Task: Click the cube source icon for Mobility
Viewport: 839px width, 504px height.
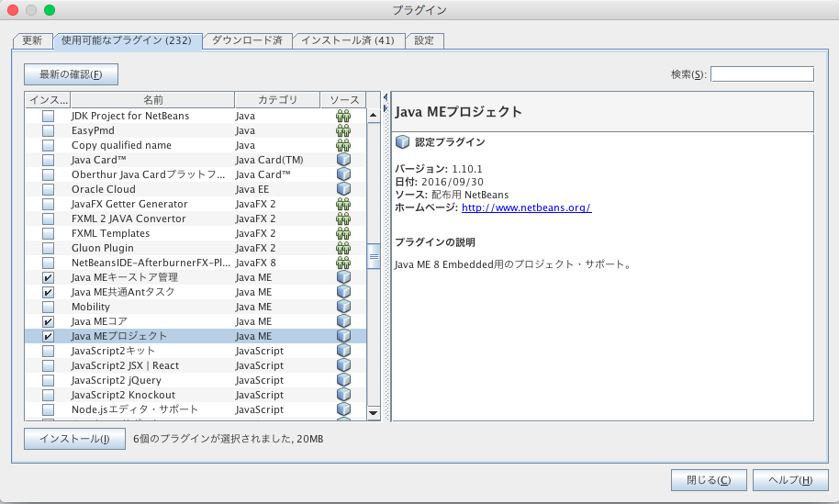Action: point(343,307)
